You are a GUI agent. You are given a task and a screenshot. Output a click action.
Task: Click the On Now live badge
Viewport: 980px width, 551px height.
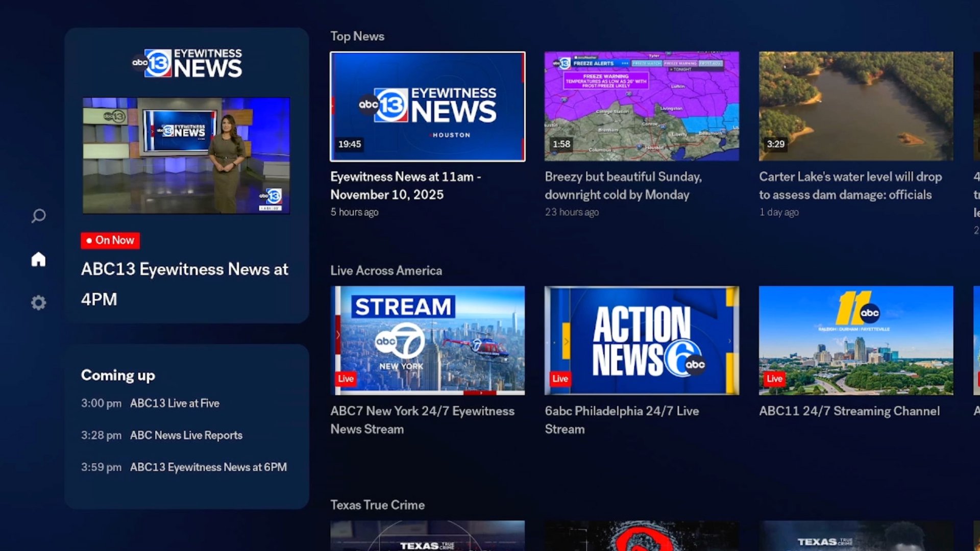tap(110, 240)
